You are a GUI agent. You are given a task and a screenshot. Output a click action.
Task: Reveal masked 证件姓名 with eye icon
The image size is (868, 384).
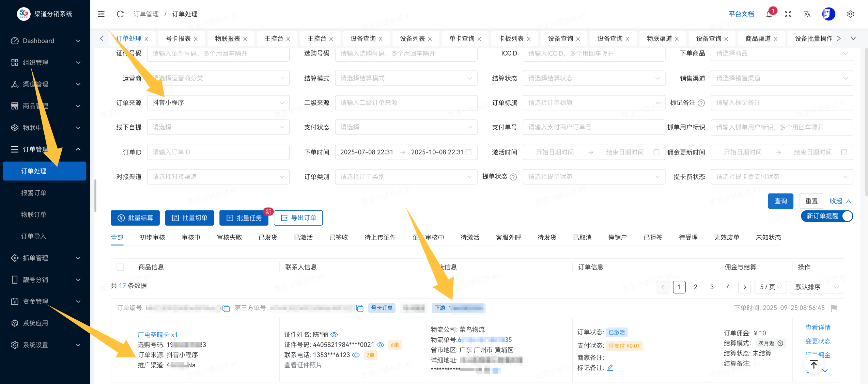click(x=334, y=335)
